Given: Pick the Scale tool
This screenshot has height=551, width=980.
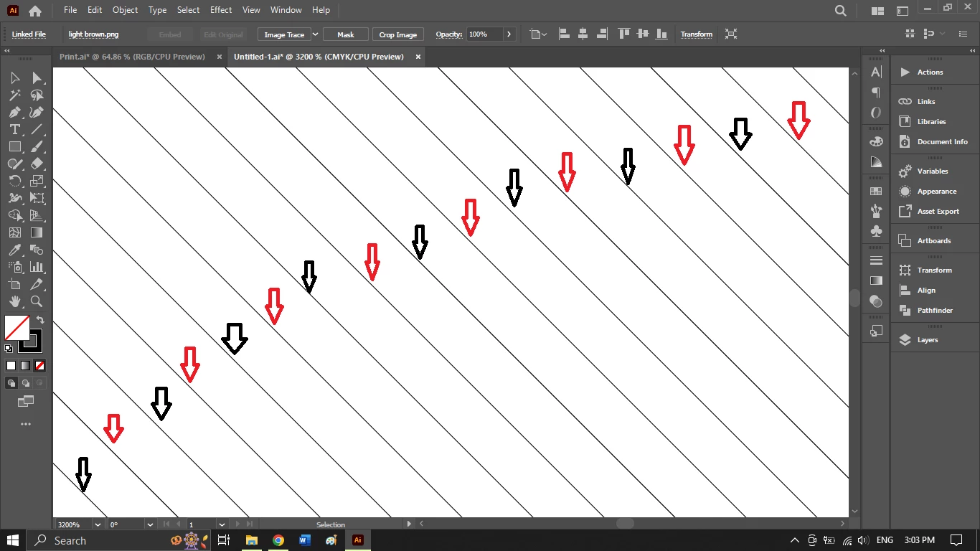Looking at the screenshot, I should coord(37,181).
